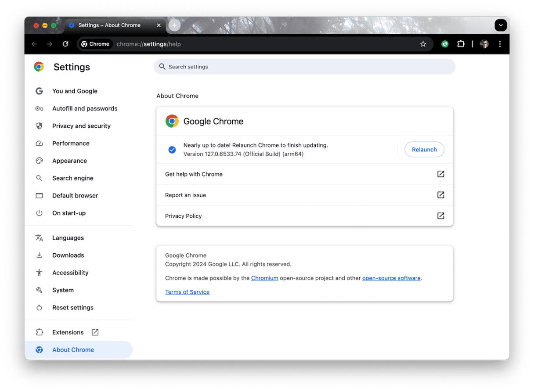This screenshot has height=392, width=534.
Task: Minimize the window with the yellow button
Action: coord(45,25)
